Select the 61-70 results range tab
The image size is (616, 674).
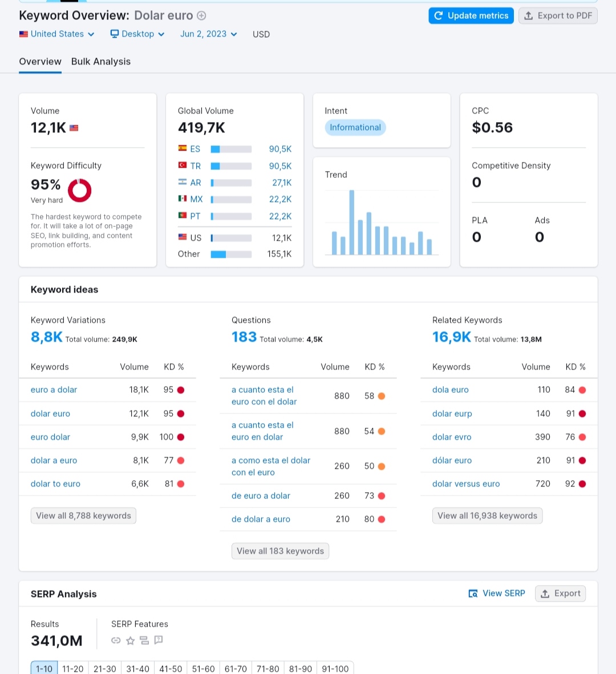[x=236, y=668]
